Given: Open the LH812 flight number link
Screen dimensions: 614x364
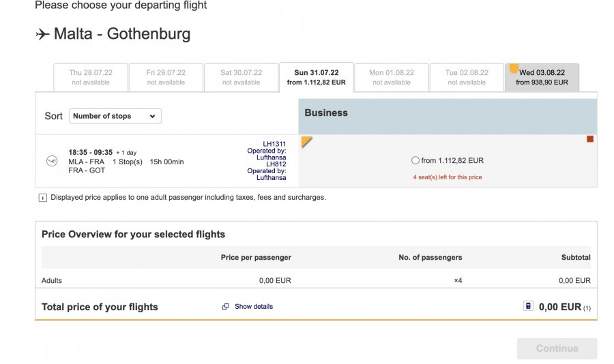Looking at the screenshot, I should (276, 164).
